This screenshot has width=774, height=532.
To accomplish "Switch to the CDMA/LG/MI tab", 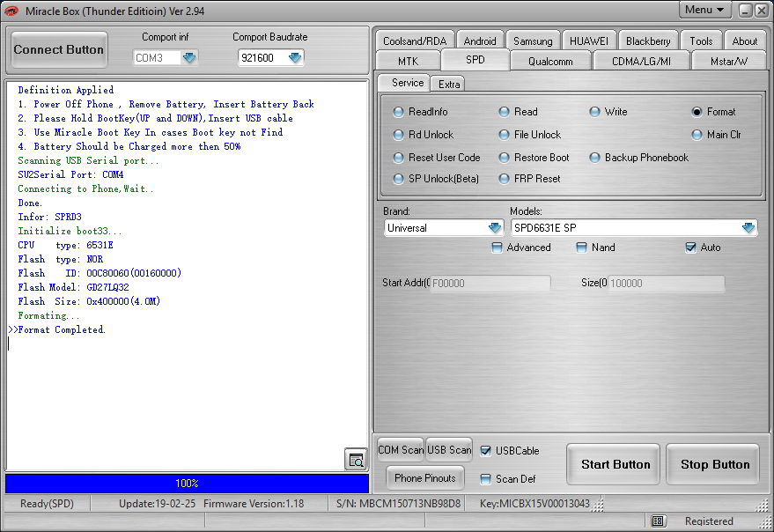I will point(641,62).
